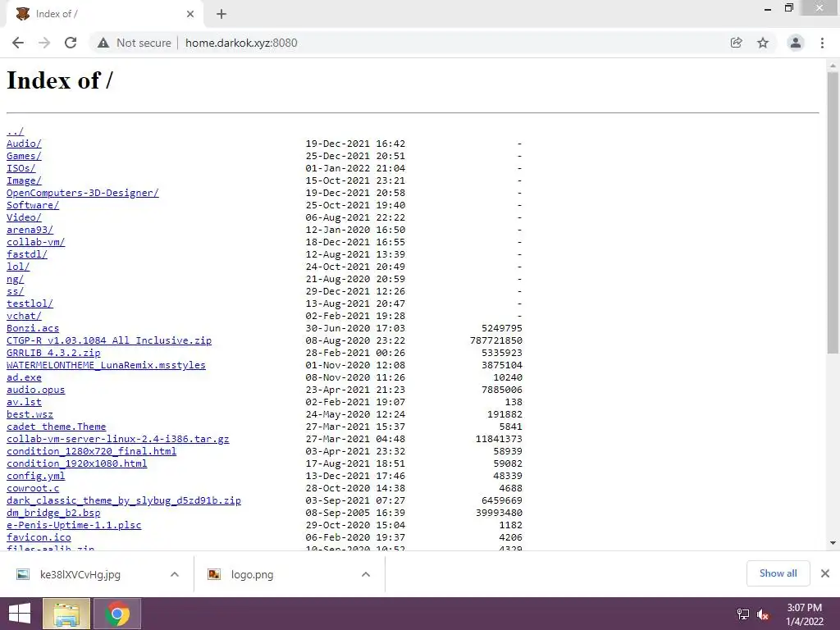Close the downloads bar
The width and height of the screenshot is (840, 630).
(x=825, y=573)
